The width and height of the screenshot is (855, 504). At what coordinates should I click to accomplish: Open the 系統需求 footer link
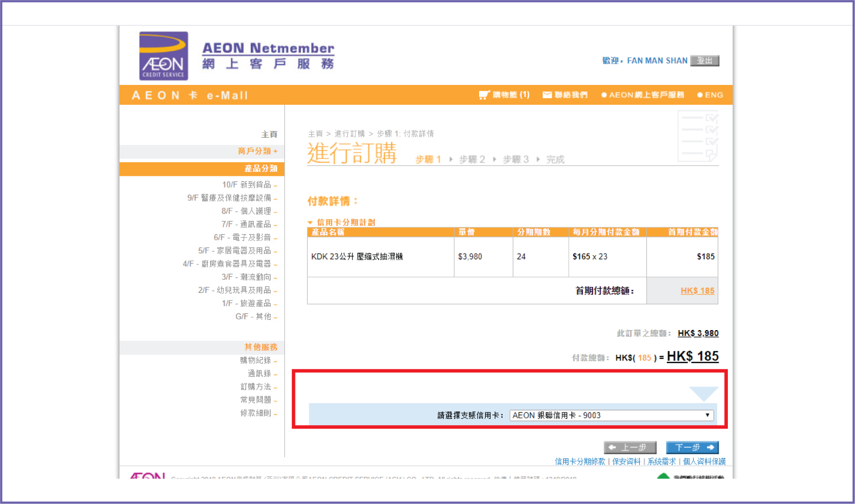coord(662,461)
